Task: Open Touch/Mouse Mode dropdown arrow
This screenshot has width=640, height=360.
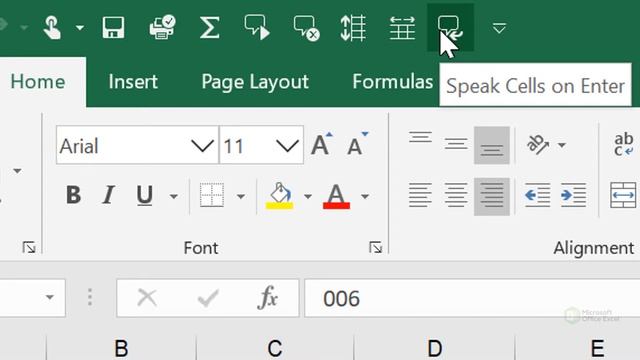Action: click(x=80, y=28)
